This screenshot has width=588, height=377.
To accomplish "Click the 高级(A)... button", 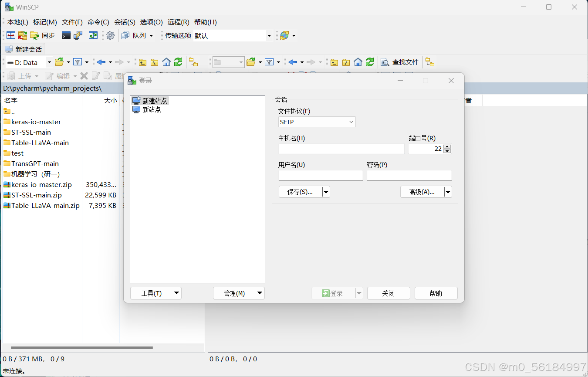I will [422, 192].
